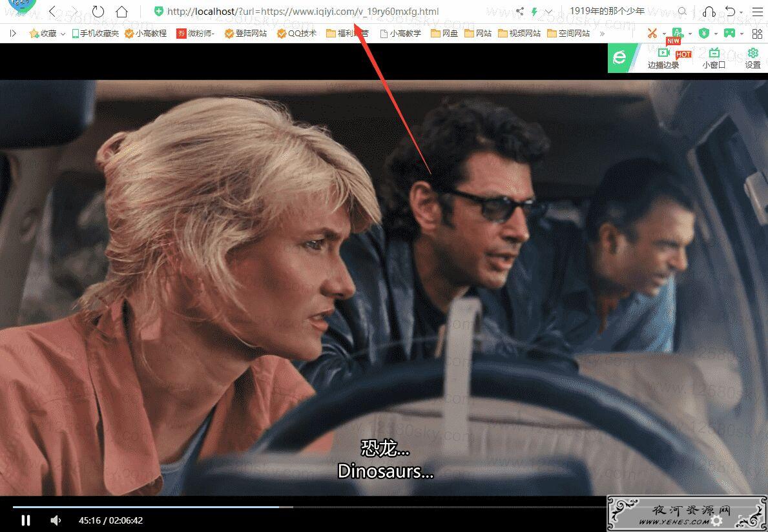Image resolution: width=768 pixels, height=532 pixels.
Task: Toggle the sidebar expander on bookmarks bar
Action: tap(13, 34)
